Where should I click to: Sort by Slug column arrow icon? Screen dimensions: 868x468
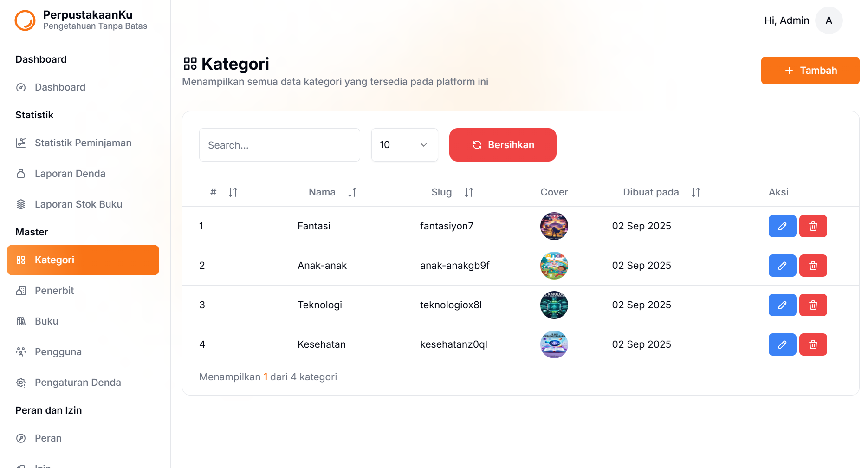click(x=469, y=192)
